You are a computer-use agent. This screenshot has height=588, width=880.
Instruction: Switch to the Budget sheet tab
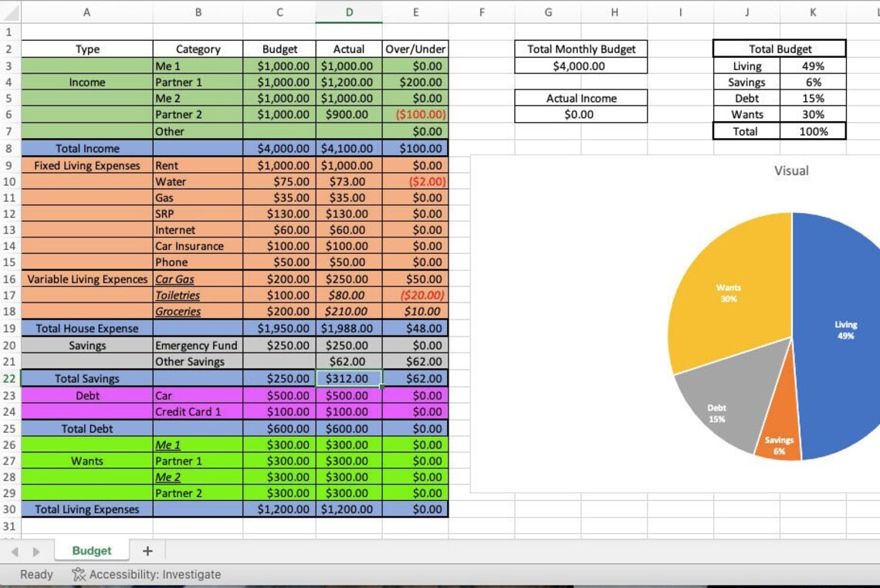tap(92, 550)
